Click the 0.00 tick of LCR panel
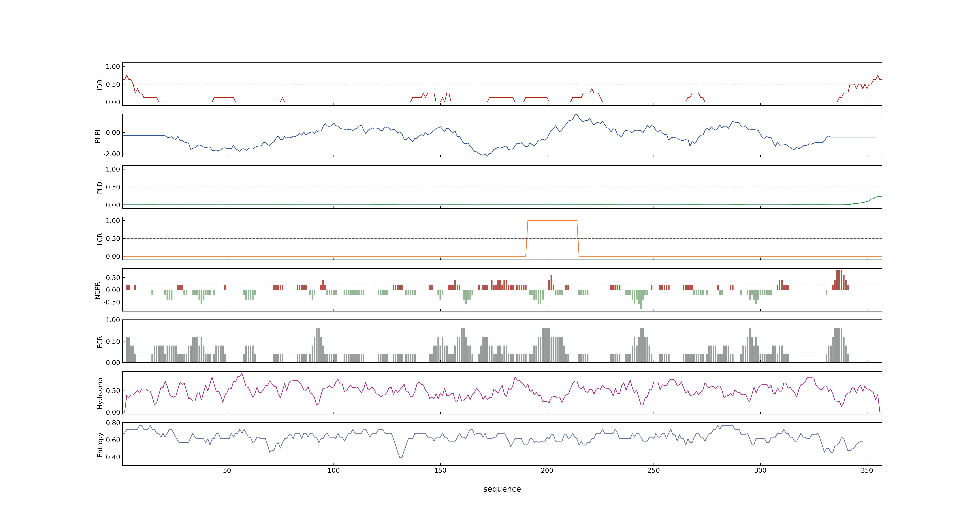The width and height of the screenshot is (980, 523). (x=113, y=257)
